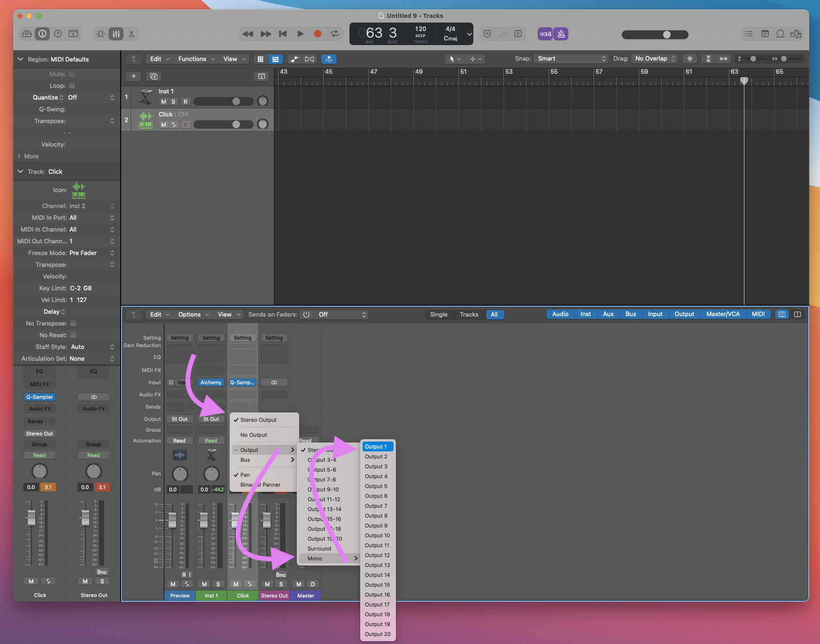Toggle the Count-in 1234 button
The image size is (820, 644).
(x=545, y=34)
